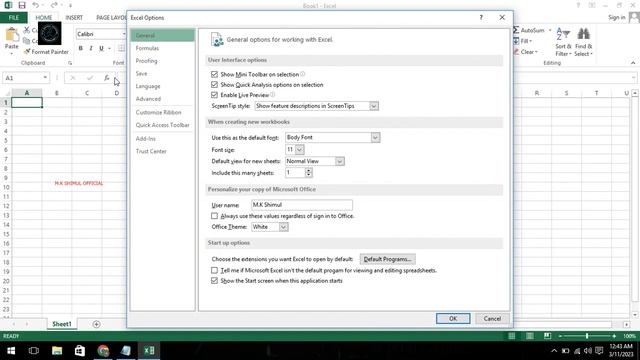Screen dimensions: 640x360
Task: Toggle Show Quick Analysis options on selection
Action: (214, 84)
